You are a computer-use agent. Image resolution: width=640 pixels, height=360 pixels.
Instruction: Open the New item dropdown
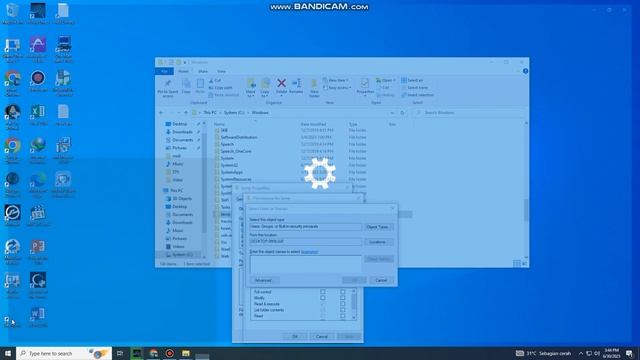pyautogui.click(x=336, y=80)
